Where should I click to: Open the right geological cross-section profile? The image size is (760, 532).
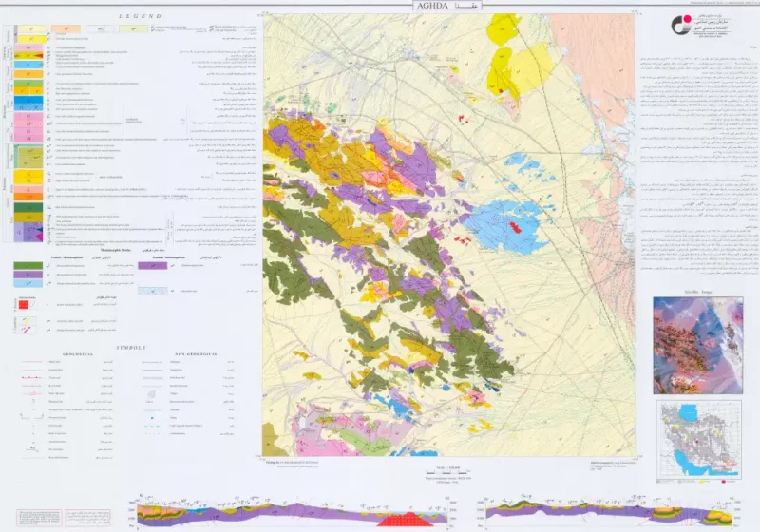pyautogui.click(x=609, y=516)
